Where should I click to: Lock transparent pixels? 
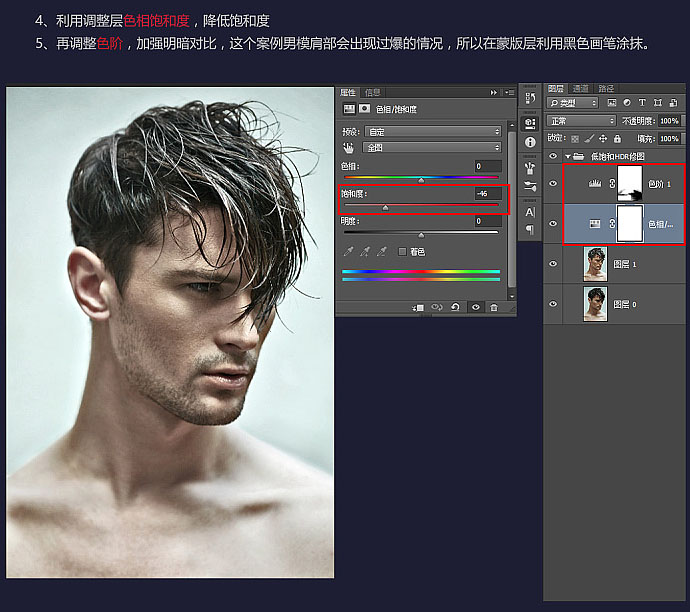click(x=575, y=139)
